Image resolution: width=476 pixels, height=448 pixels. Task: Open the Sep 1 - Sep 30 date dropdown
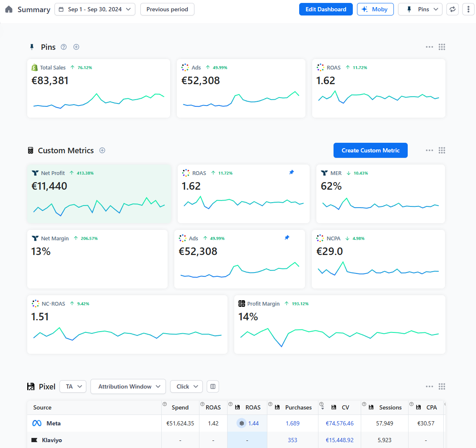click(x=95, y=9)
